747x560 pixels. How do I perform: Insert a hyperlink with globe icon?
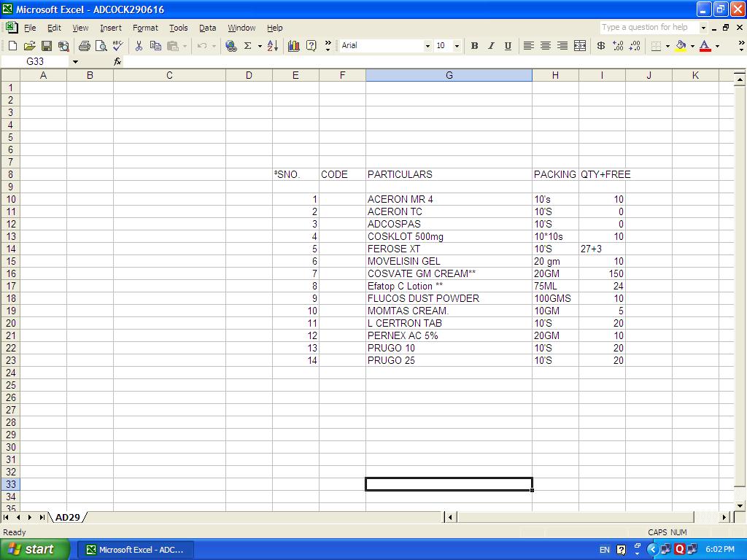pyautogui.click(x=231, y=46)
